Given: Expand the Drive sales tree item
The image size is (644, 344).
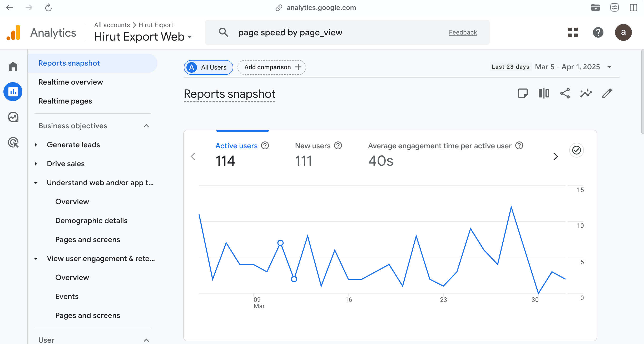Looking at the screenshot, I should pyautogui.click(x=36, y=164).
